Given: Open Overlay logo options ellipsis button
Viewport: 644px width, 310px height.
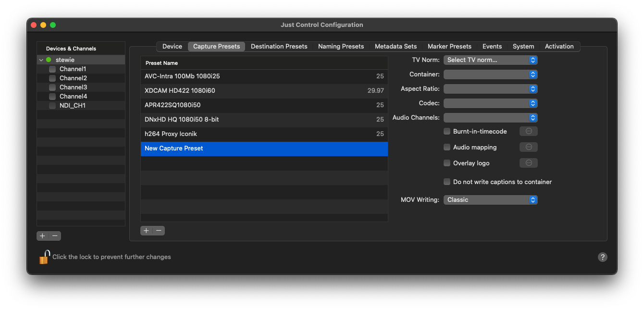Looking at the screenshot, I should (529, 163).
